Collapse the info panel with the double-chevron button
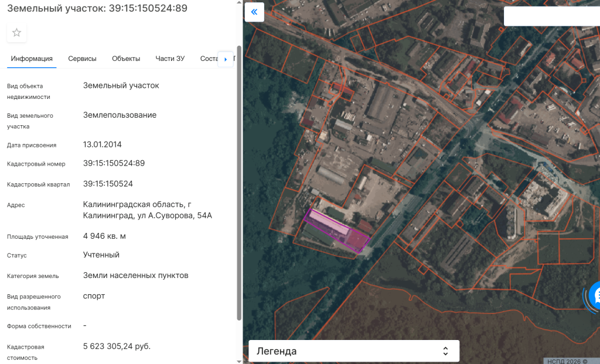Screen dimensions: 600x364 [254, 12]
